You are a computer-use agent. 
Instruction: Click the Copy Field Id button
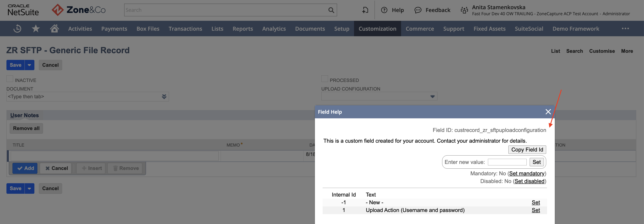tap(527, 150)
